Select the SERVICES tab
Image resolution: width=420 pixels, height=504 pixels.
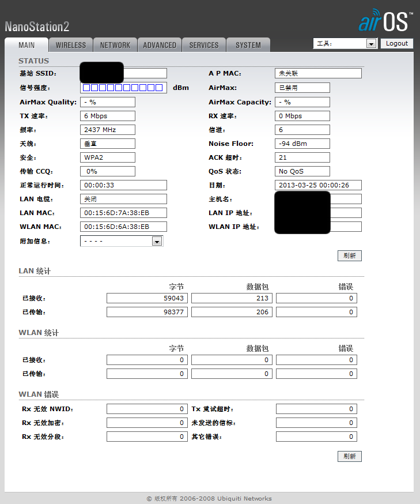point(204,45)
